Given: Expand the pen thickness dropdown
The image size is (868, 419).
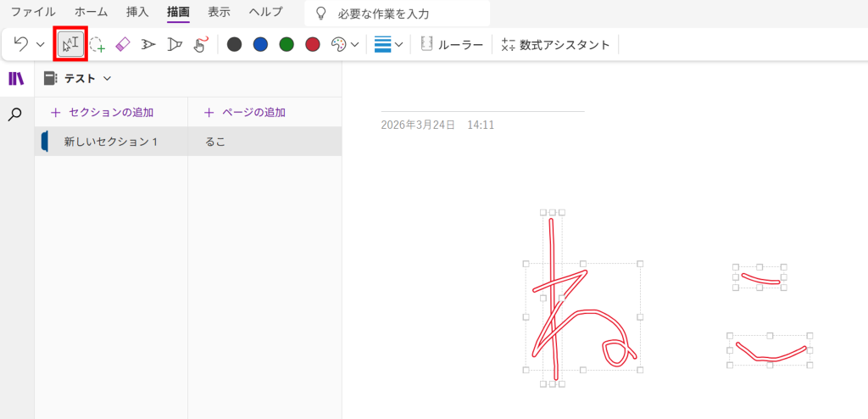Looking at the screenshot, I should click(388, 44).
